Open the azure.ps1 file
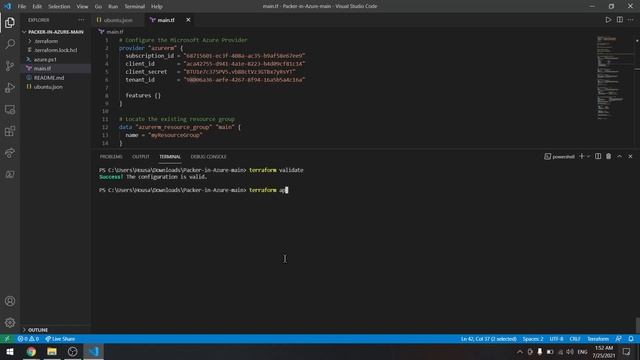The height and width of the screenshot is (360, 640). point(45,60)
